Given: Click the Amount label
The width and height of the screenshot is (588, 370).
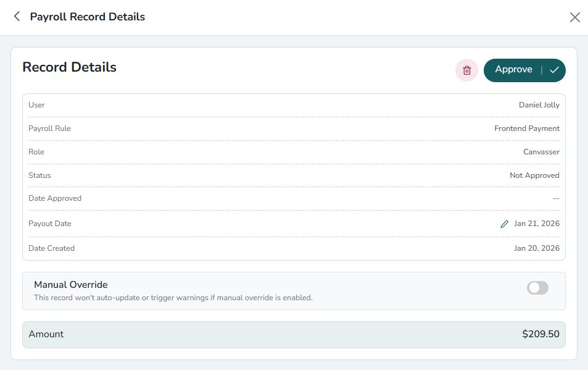Looking at the screenshot, I should tap(46, 334).
